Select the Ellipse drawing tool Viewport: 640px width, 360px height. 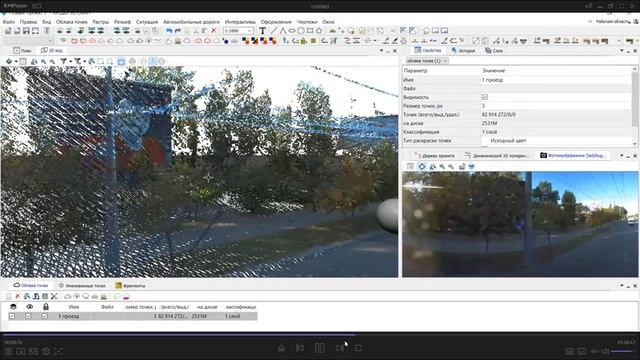292,31
